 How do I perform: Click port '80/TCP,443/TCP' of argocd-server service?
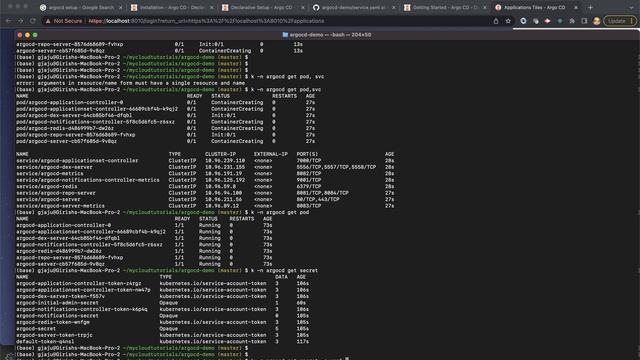coord(318,199)
